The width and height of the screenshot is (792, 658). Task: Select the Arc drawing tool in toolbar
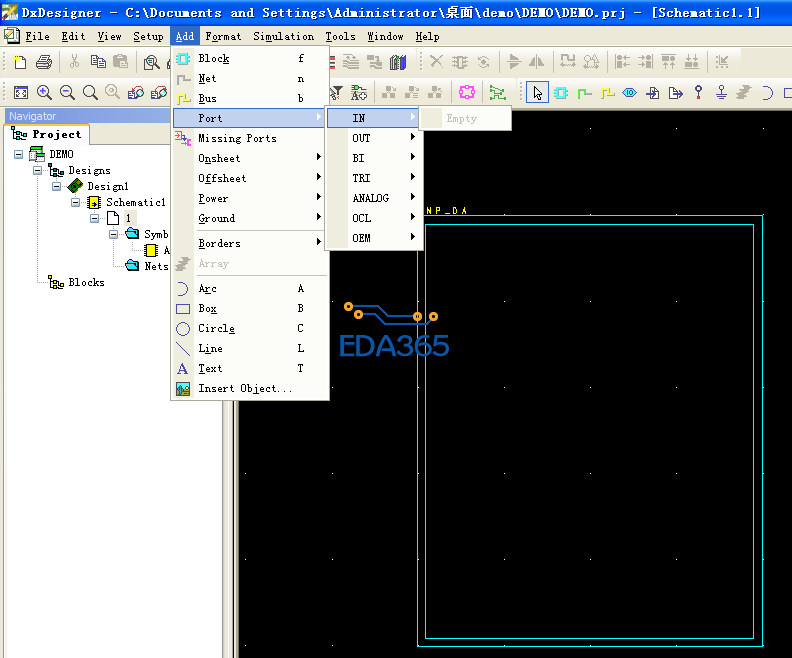click(x=767, y=93)
